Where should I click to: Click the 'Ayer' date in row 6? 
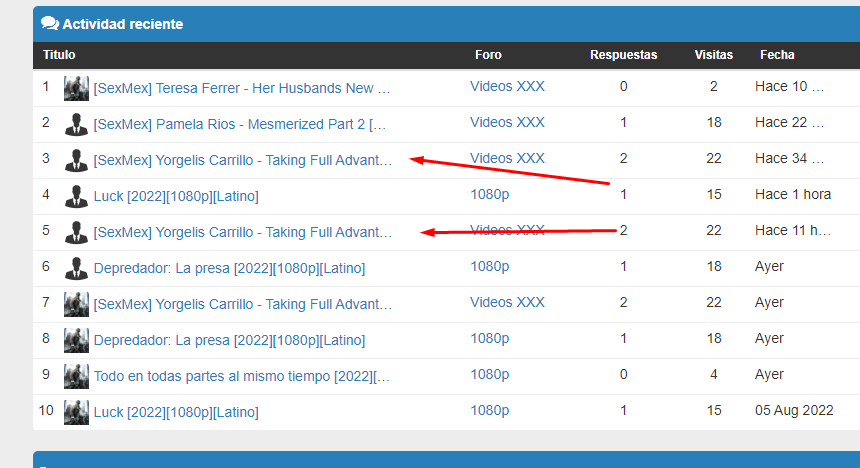tap(770, 267)
